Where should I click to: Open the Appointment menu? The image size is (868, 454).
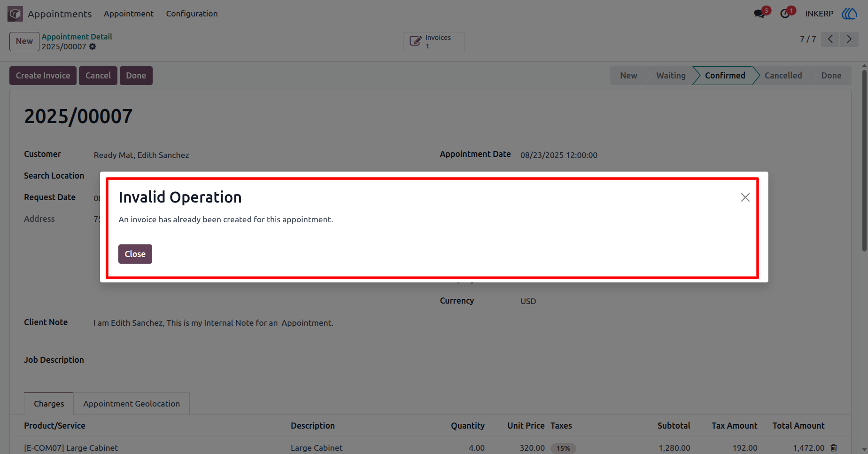(129, 14)
